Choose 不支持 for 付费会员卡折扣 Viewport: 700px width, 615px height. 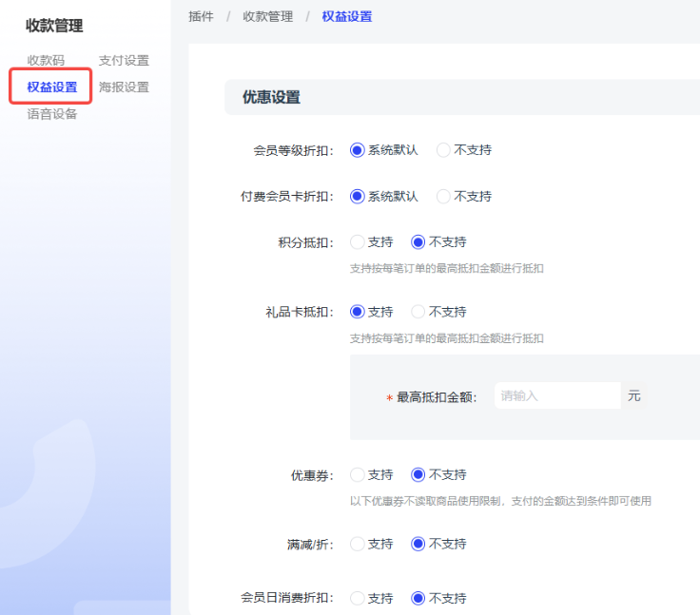(443, 197)
